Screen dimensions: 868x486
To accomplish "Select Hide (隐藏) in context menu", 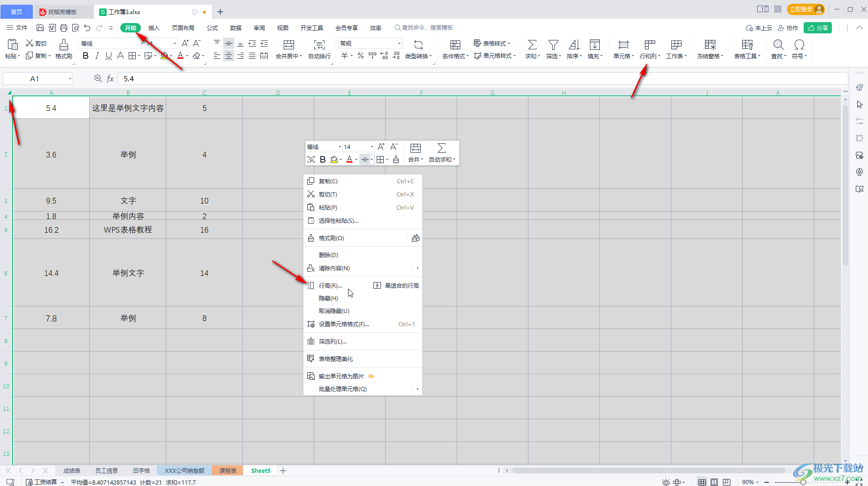I will (363, 298).
